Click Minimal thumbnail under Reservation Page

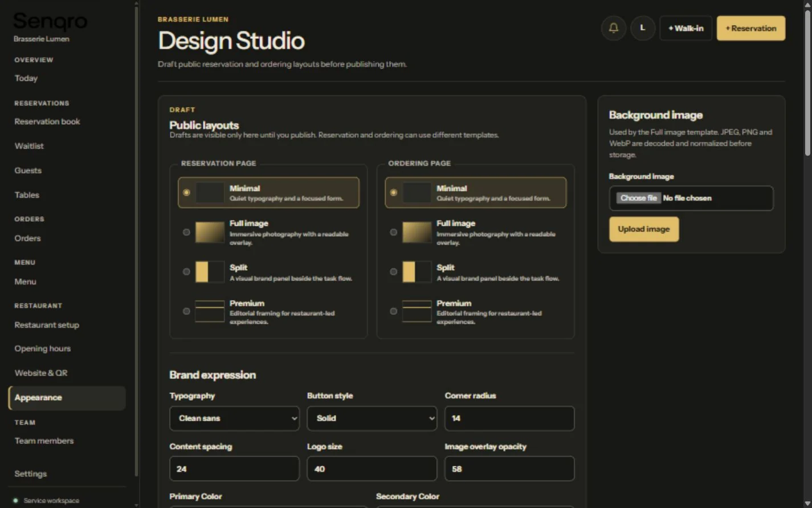210,193
